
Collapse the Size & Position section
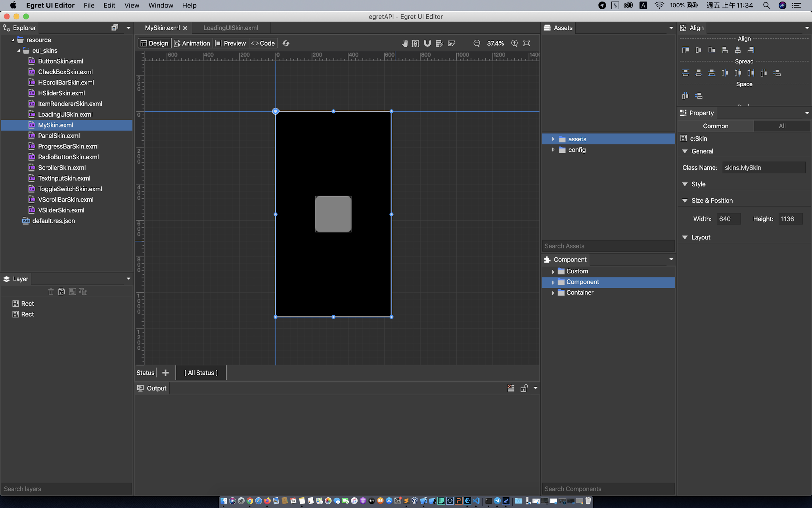pyautogui.click(x=685, y=200)
